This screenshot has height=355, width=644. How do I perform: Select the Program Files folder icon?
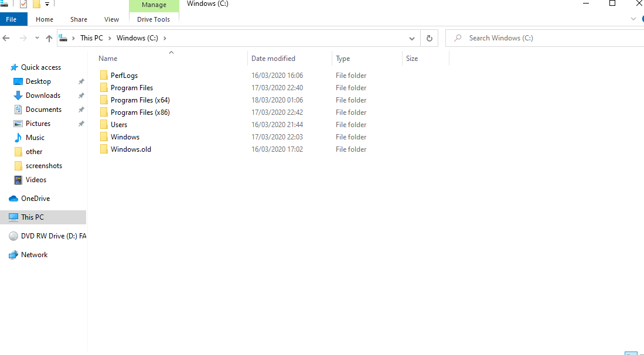point(104,87)
